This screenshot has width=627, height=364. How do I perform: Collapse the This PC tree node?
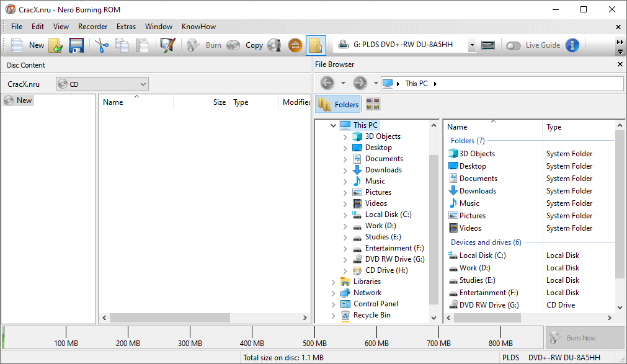tap(333, 126)
